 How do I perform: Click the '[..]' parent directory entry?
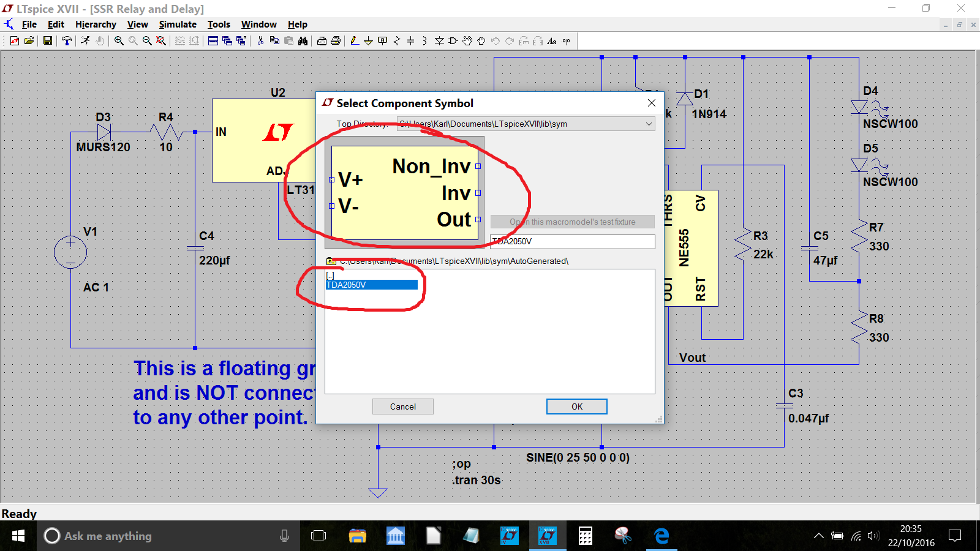coord(330,275)
